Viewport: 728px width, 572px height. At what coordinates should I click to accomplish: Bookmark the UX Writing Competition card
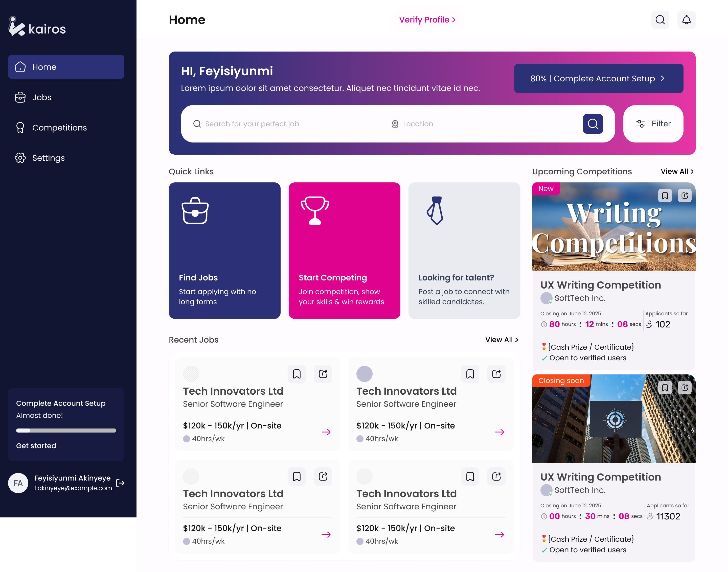coord(665,196)
